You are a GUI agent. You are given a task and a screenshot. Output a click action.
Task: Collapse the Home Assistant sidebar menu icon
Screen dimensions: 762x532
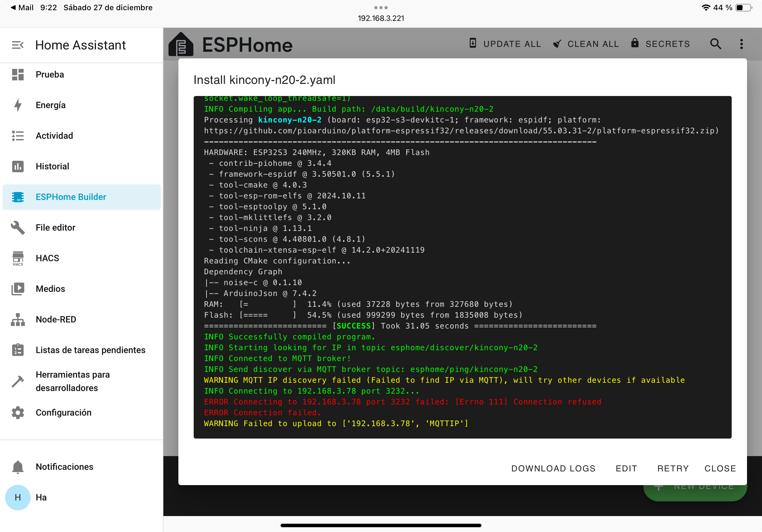click(x=18, y=45)
